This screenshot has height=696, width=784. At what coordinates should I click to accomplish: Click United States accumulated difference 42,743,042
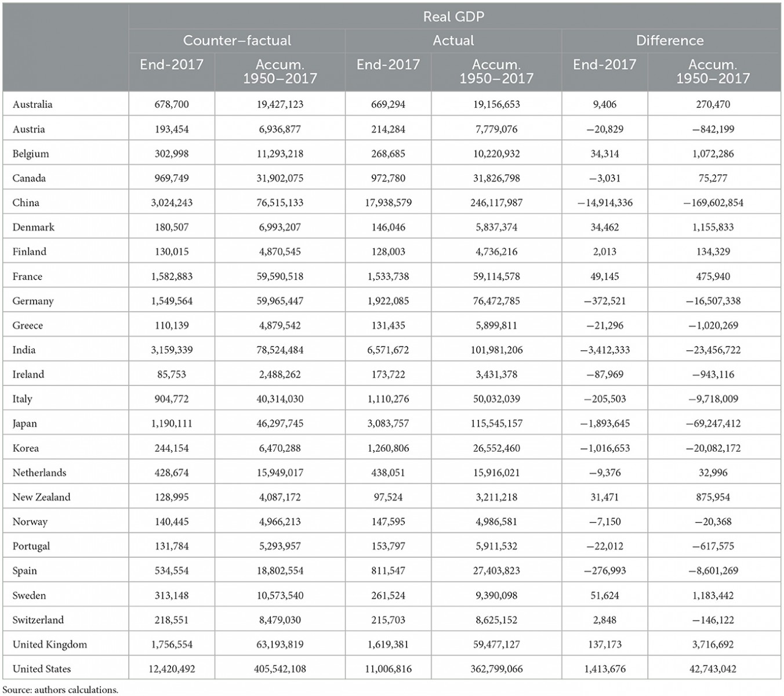[x=713, y=669]
